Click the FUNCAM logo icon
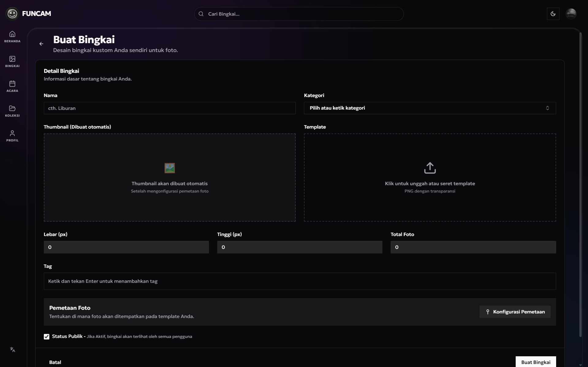 pyautogui.click(x=12, y=13)
